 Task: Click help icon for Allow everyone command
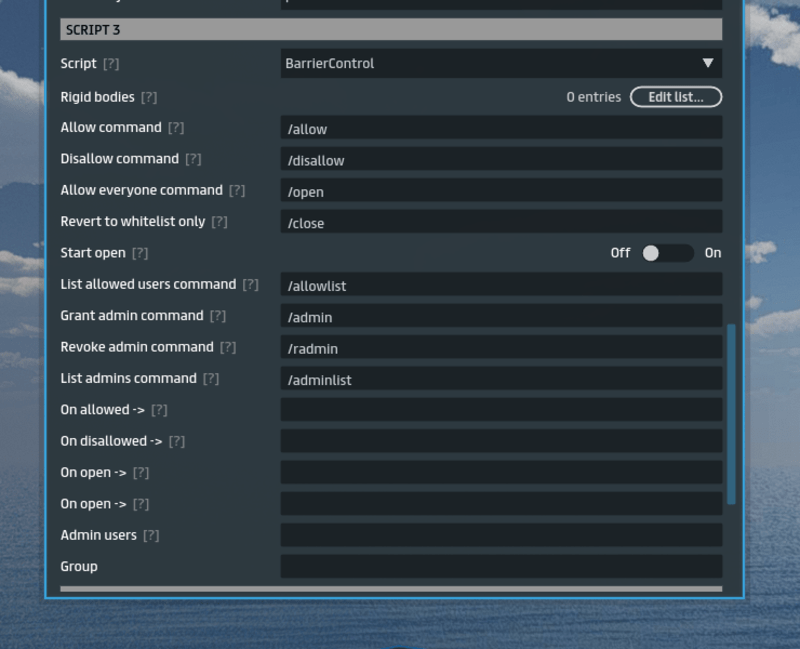click(237, 191)
